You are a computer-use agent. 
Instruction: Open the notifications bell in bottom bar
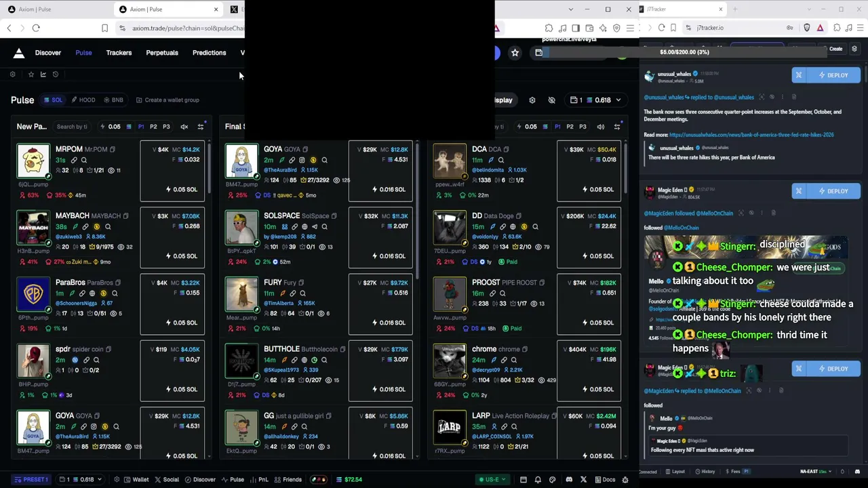(x=538, y=480)
